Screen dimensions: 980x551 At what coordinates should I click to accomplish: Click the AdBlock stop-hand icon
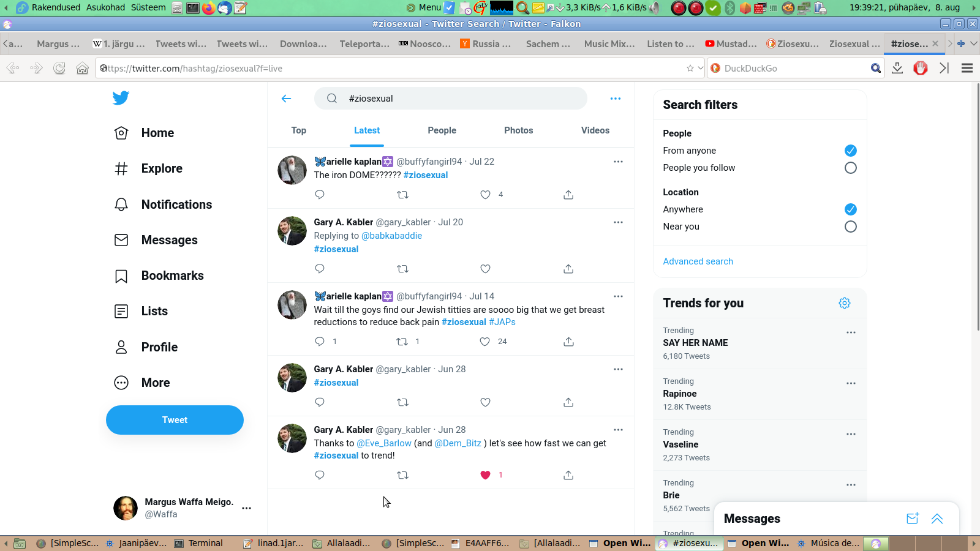point(921,69)
